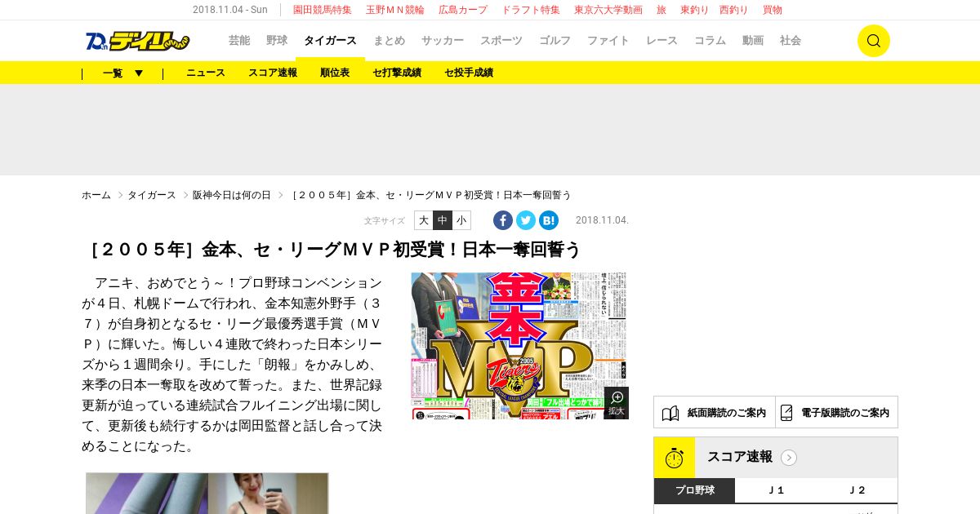Image resolution: width=980 pixels, height=514 pixels.
Task: Expand the 一覧 dropdown menu
Action: (x=123, y=73)
